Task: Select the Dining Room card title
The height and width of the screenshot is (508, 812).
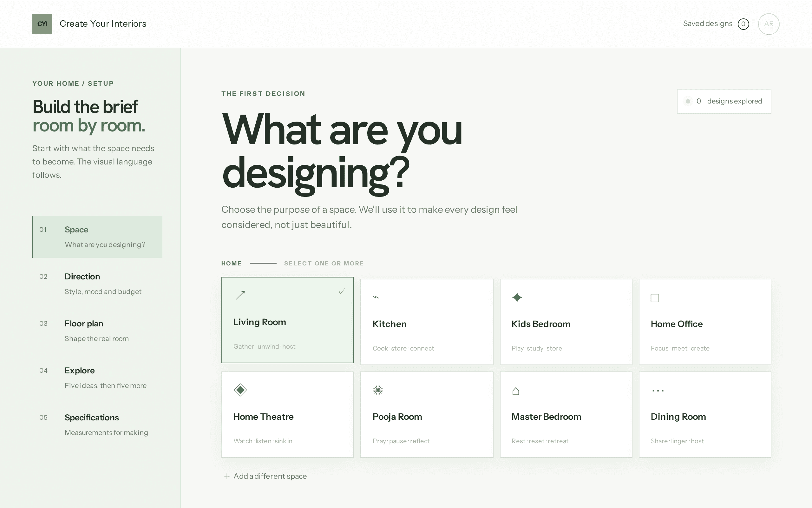Action: click(x=678, y=417)
